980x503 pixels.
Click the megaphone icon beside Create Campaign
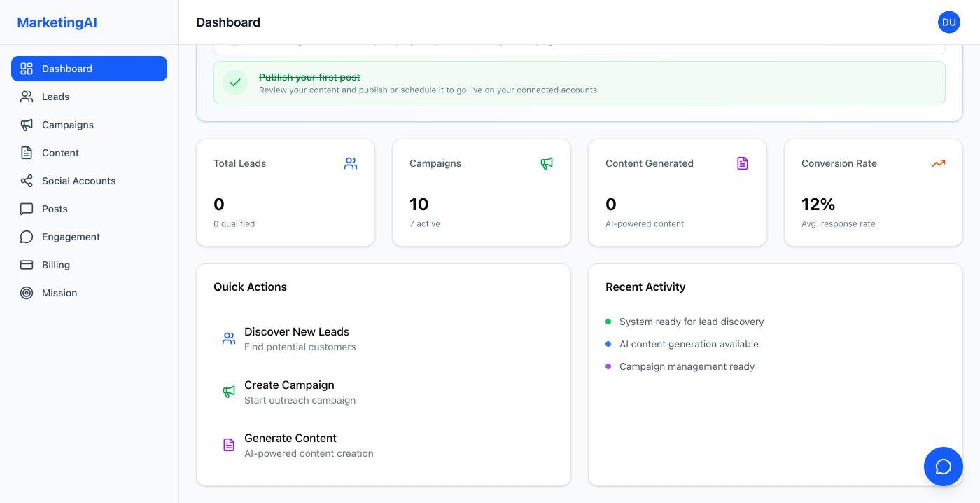(229, 392)
